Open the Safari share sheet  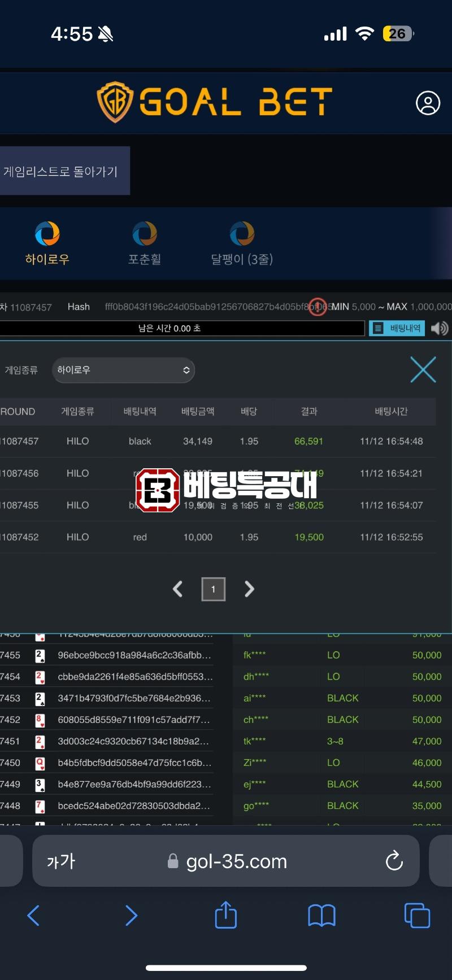pyautogui.click(x=226, y=914)
